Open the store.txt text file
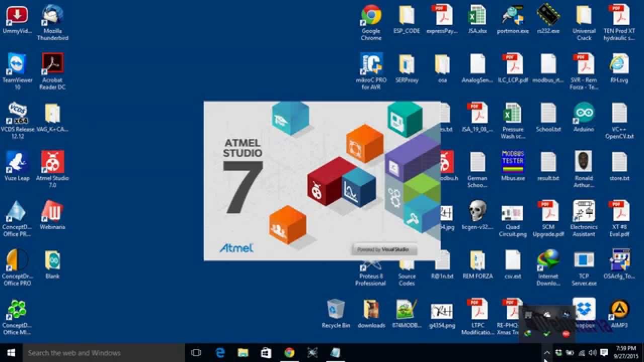 (619, 166)
